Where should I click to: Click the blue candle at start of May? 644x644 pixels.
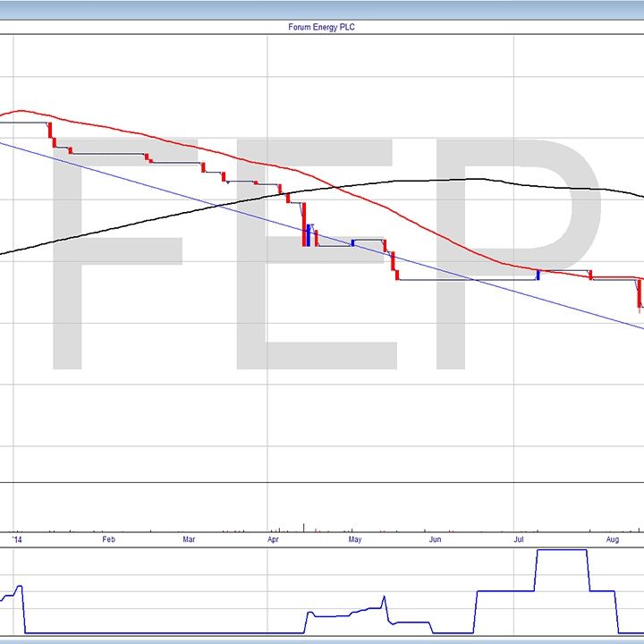352,241
